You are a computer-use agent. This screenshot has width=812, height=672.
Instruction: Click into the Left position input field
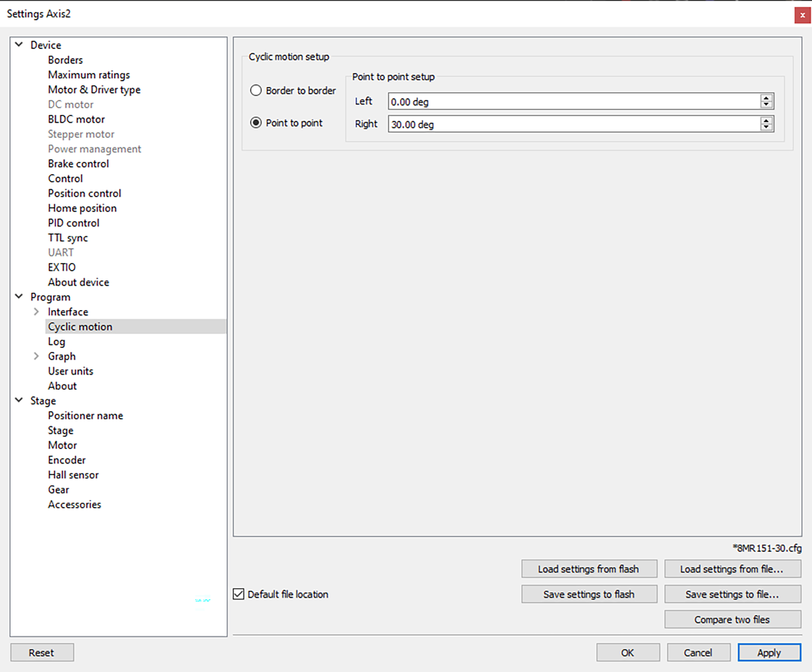coord(573,101)
